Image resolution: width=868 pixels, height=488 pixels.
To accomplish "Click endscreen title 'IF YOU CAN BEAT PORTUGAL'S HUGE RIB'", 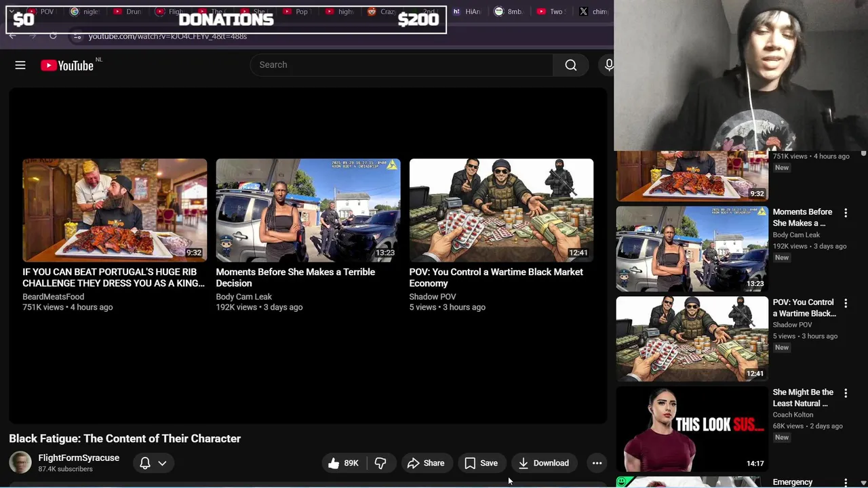I will pos(113,278).
